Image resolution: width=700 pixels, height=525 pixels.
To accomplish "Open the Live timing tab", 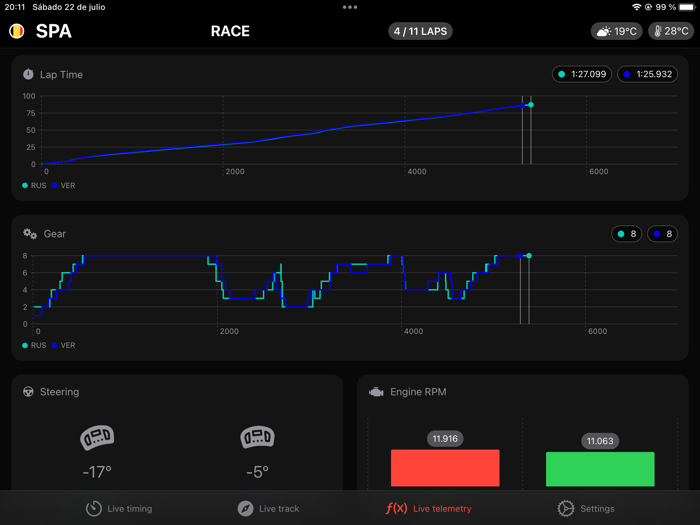I will [119, 508].
